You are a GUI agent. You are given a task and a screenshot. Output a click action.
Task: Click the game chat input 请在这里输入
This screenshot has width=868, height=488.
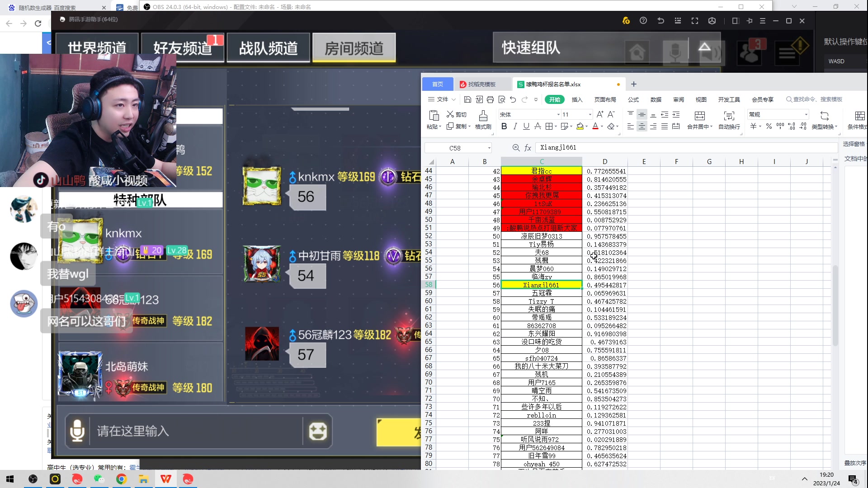click(197, 431)
